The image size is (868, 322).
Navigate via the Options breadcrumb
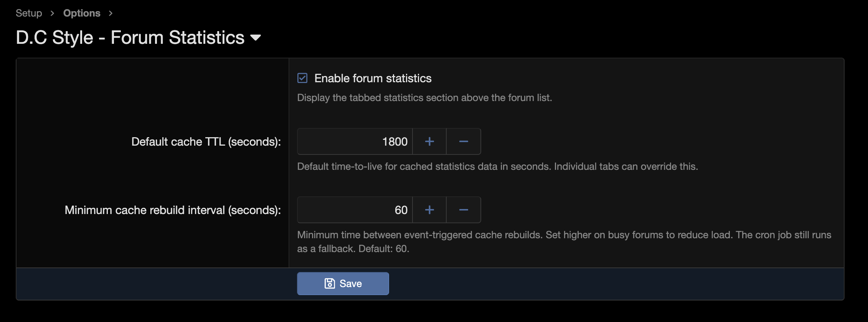click(x=82, y=13)
